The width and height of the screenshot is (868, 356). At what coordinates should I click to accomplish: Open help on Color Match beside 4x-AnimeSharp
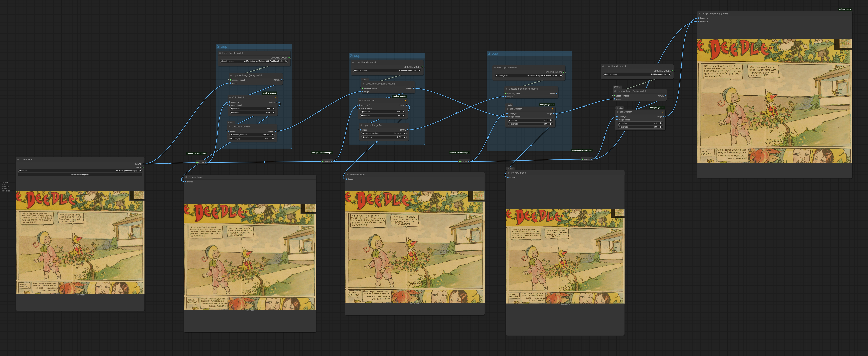[405, 100]
